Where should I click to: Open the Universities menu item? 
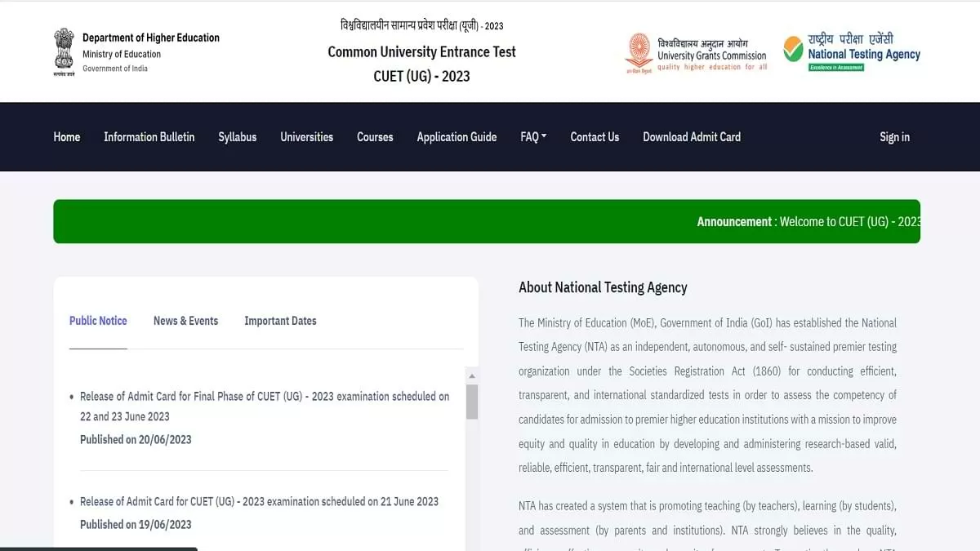tap(306, 137)
